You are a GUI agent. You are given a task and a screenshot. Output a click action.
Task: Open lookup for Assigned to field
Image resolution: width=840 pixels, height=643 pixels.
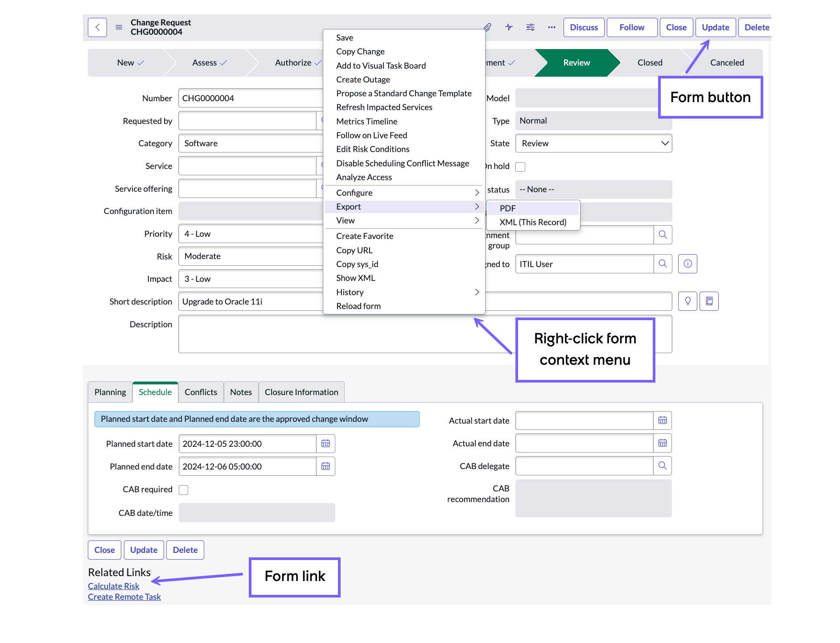(663, 264)
